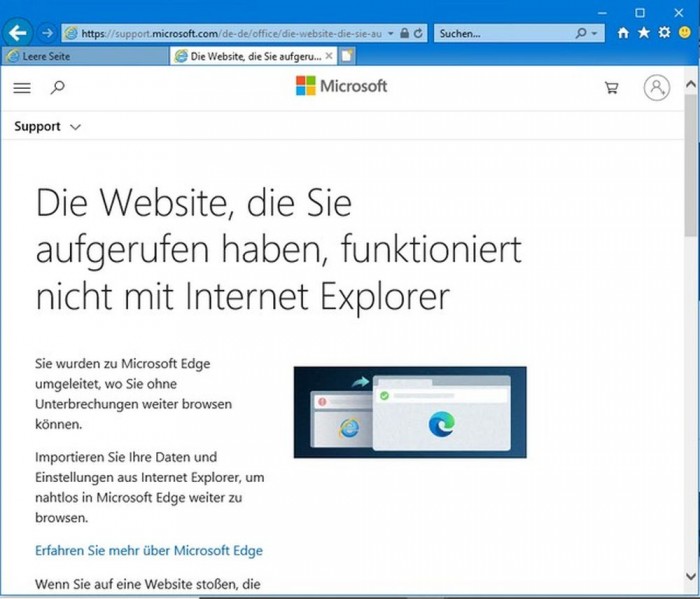Sign in with the account avatar icon
700x599 pixels.
pyautogui.click(x=656, y=87)
